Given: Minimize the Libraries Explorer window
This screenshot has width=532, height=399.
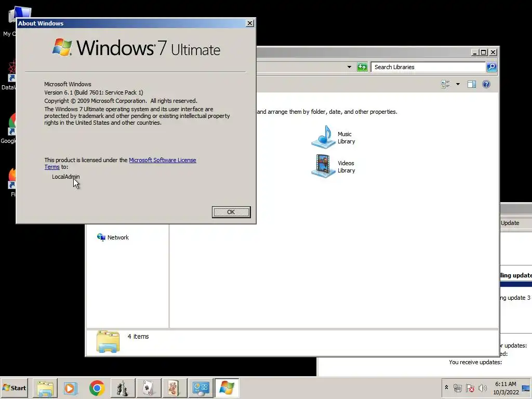Looking at the screenshot, I should (475, 52).
